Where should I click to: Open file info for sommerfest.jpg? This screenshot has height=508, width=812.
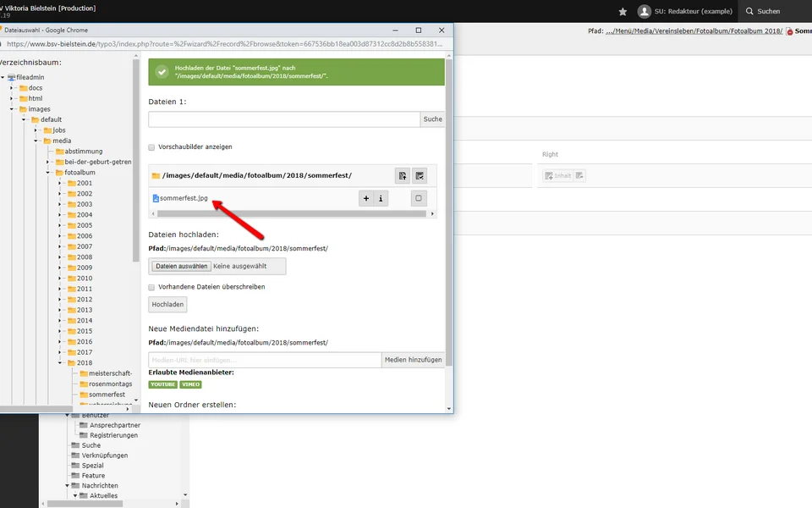[381, 199]
